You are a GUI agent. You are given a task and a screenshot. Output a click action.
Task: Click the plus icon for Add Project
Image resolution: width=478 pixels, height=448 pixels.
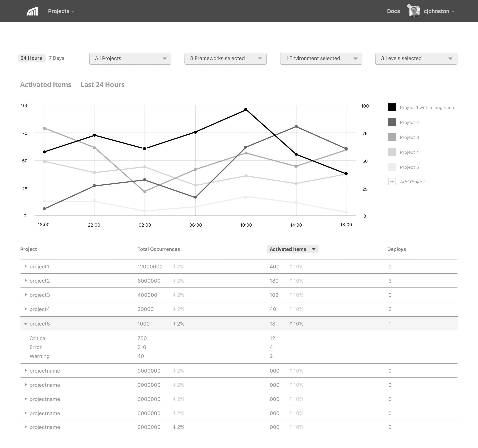(x=392, y=181)
